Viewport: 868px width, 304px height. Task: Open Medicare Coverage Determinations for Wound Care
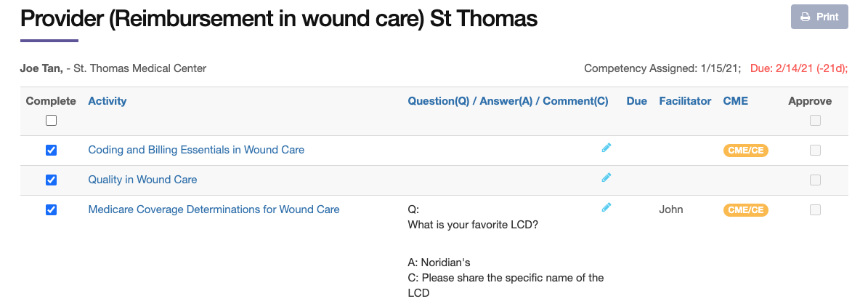pyautogui.click(x=214, y=209)
